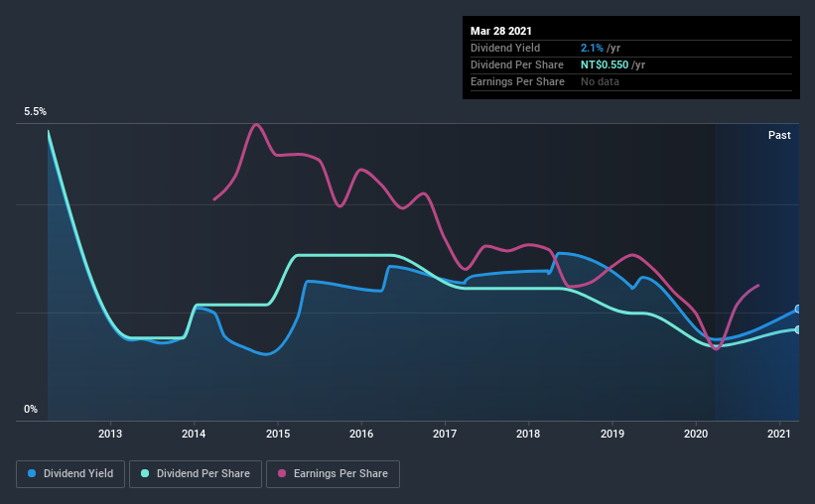
Task: Click the Dividend Yield endpoint marker on chart
Action: point(798,310)
